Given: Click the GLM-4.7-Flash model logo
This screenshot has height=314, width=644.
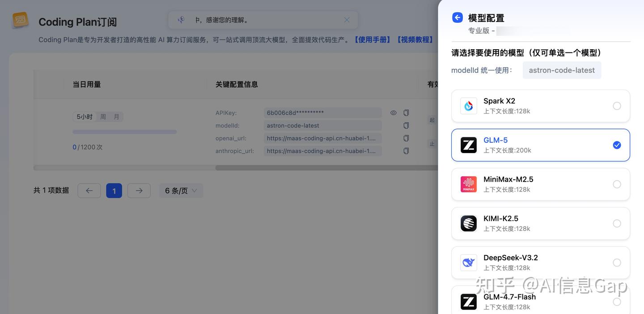Looking at the screenshot, I should coord(469,302).
